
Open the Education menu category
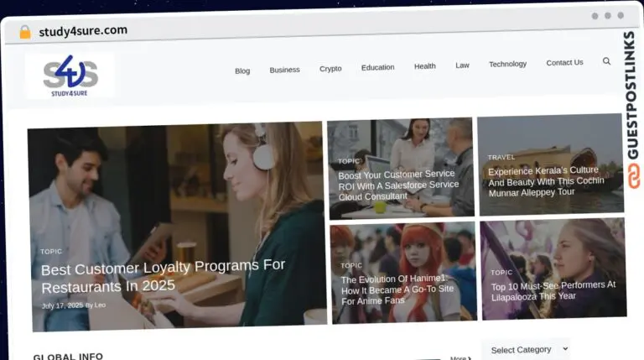(377, 67)
